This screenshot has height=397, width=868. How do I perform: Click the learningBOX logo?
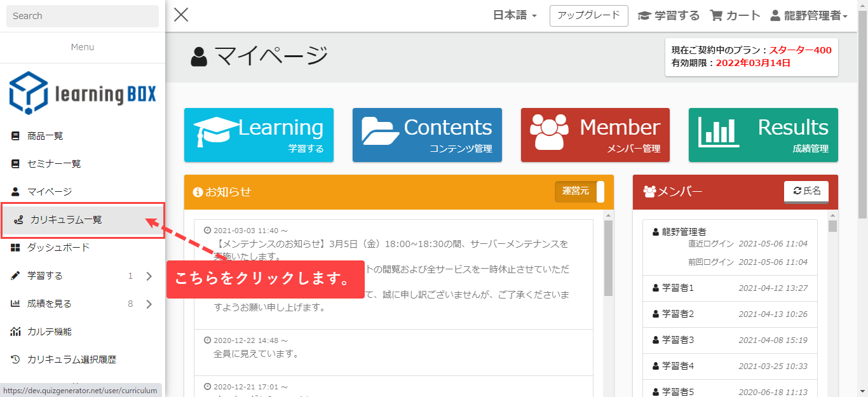(83, 93)
